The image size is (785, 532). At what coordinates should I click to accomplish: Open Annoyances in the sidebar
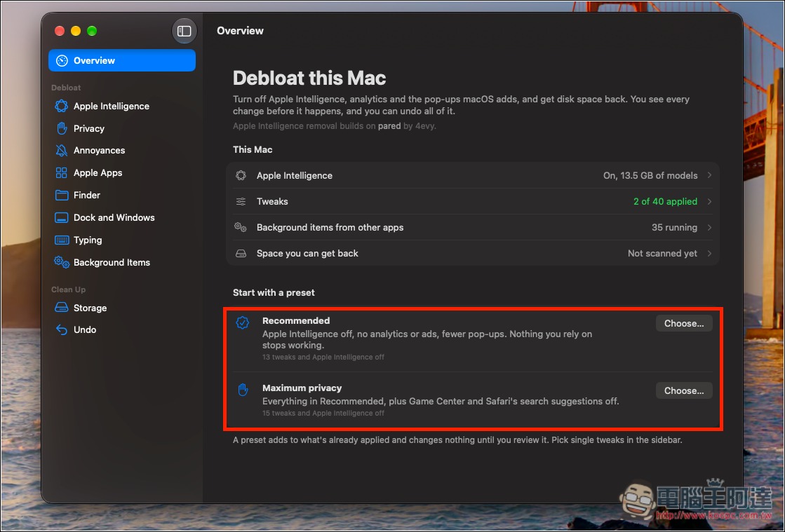122,151
